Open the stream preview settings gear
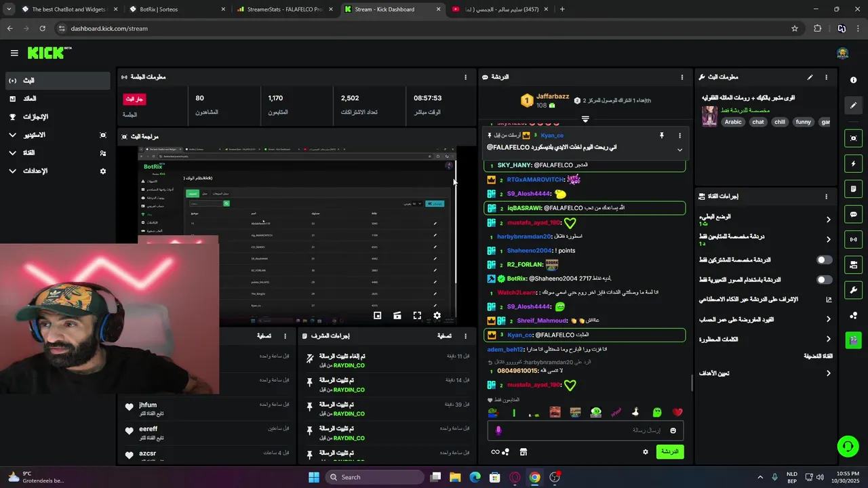868x488 pixels. (437, 315)
